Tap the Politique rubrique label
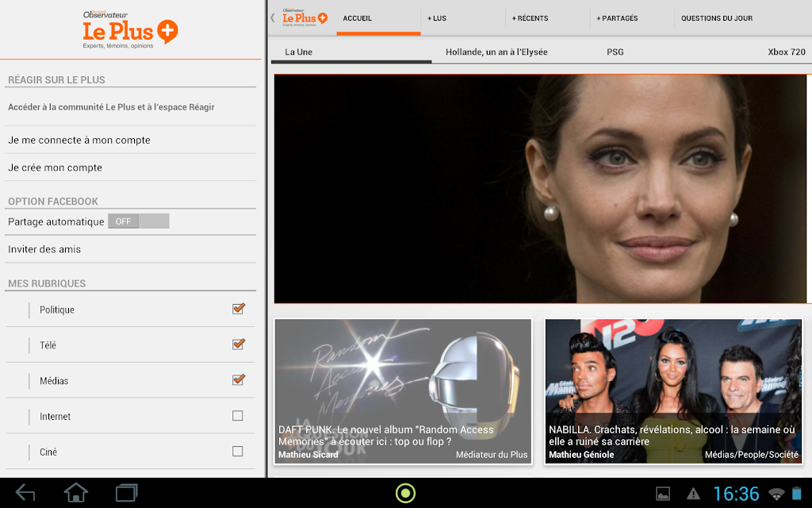The image size is (812, 508). point(57,310)
